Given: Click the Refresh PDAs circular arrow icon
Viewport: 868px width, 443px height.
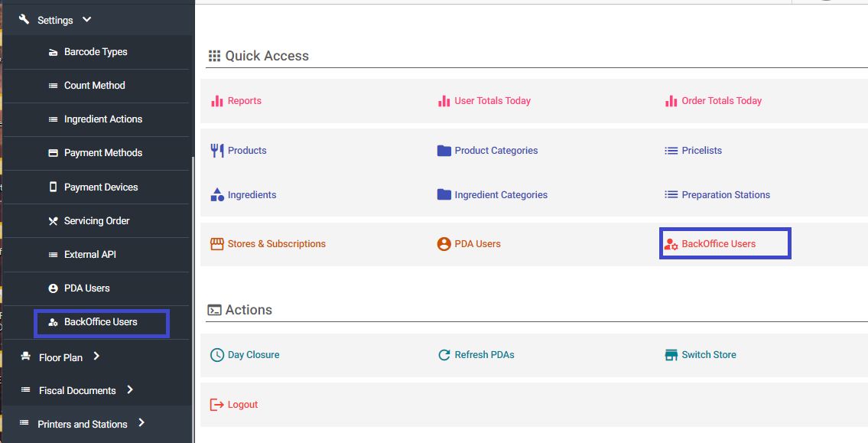Looking at the screenshot, I should coord(444,355).
